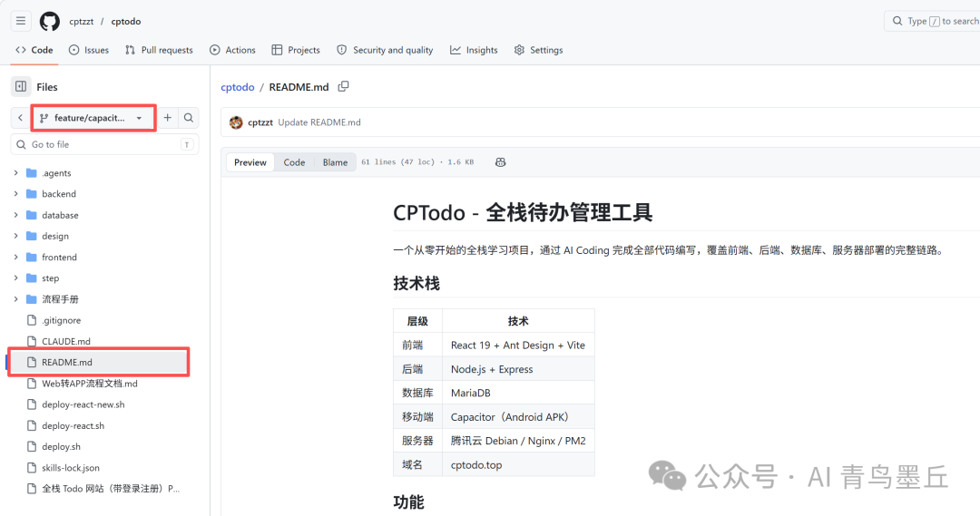Expand the backend folder chevron
980x516 pixels.
click(x=15, y=194)
